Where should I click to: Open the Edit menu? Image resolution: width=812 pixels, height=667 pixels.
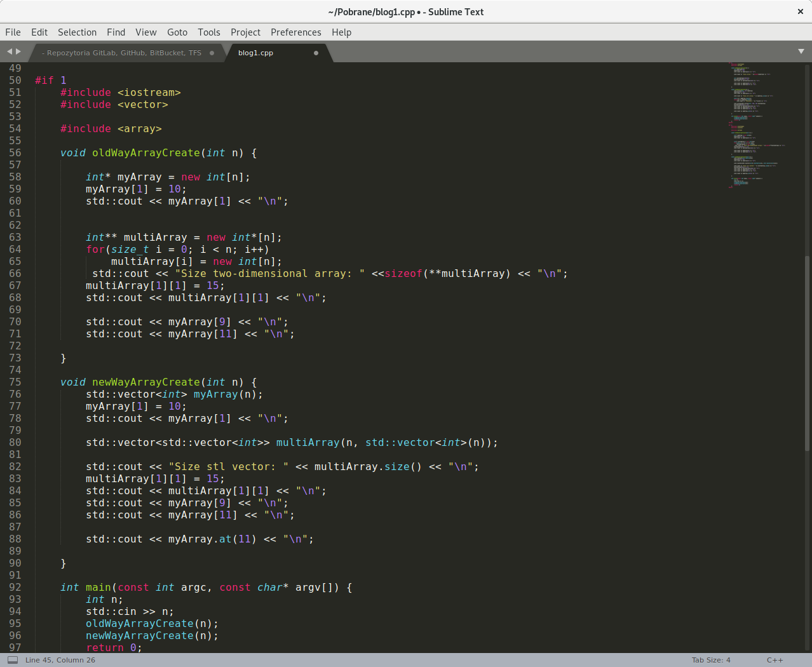coord(39,32)
